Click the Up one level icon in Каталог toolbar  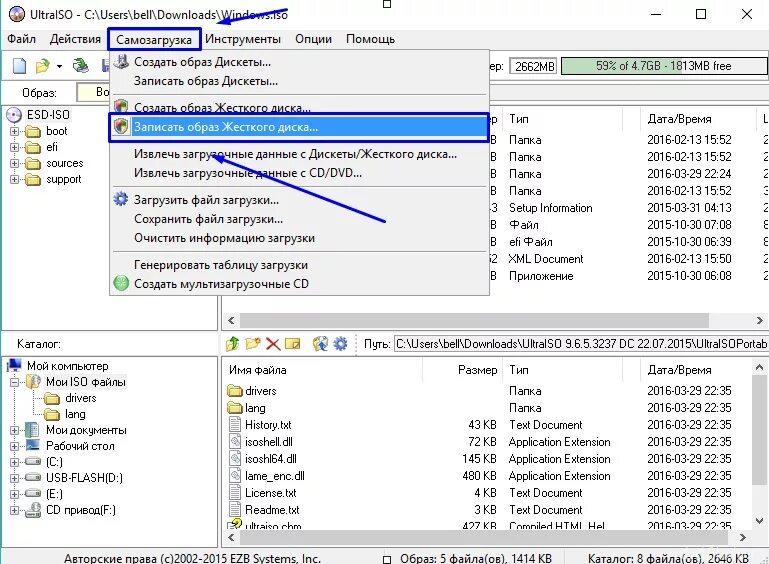(232, 344)
